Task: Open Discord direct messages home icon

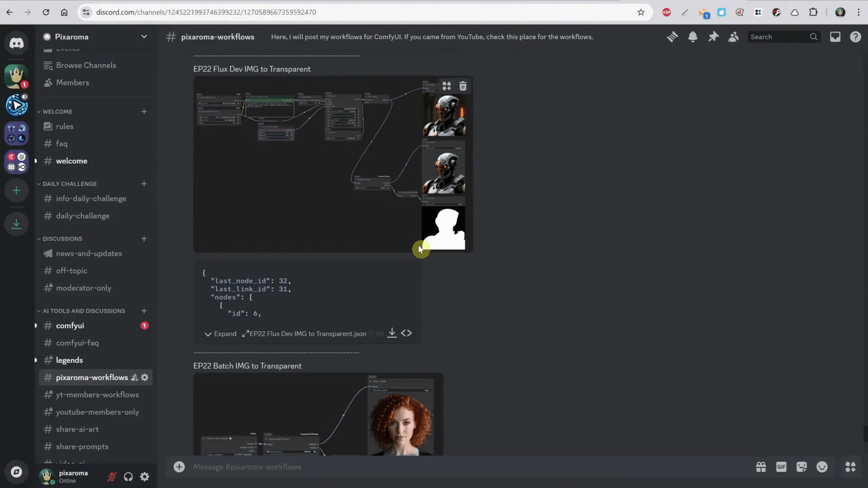Action: 17,43
